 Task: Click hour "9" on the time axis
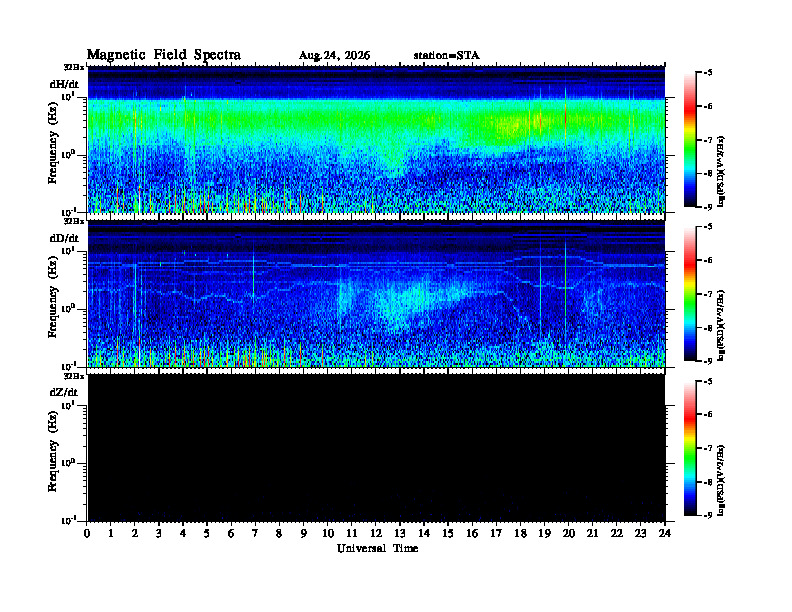click(303, 533)
